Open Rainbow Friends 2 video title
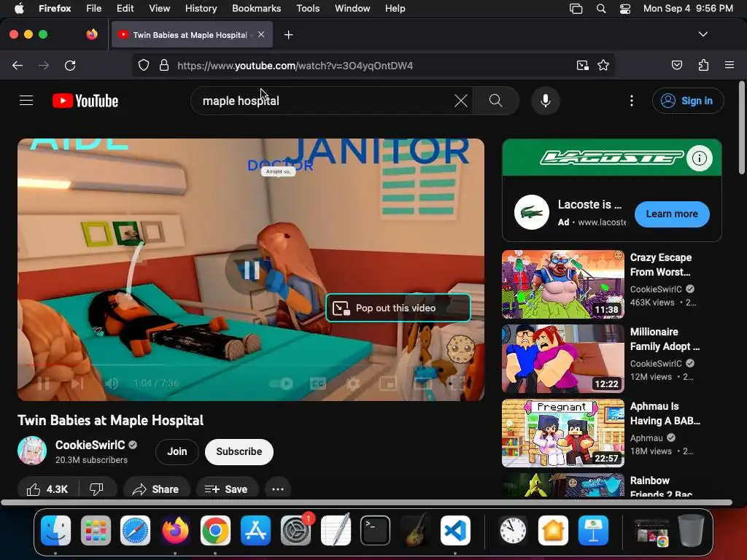 (661, 486)
